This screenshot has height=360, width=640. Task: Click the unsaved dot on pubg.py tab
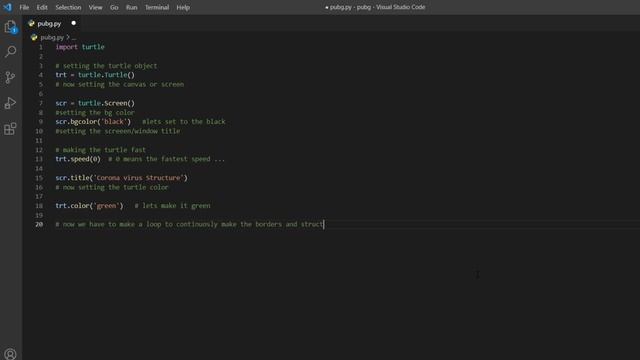(73, 23)
